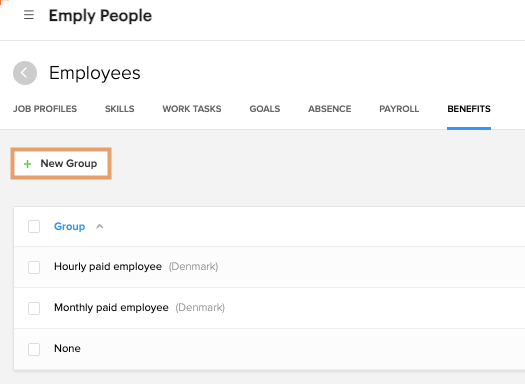
Task: Select the Goals tab
Action: tap(265, 109)
